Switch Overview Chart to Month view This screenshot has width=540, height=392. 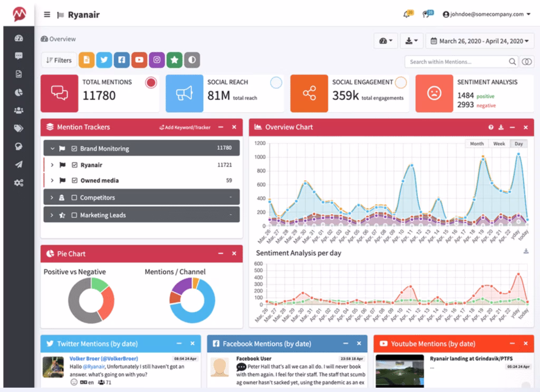(x=476, y=143)
